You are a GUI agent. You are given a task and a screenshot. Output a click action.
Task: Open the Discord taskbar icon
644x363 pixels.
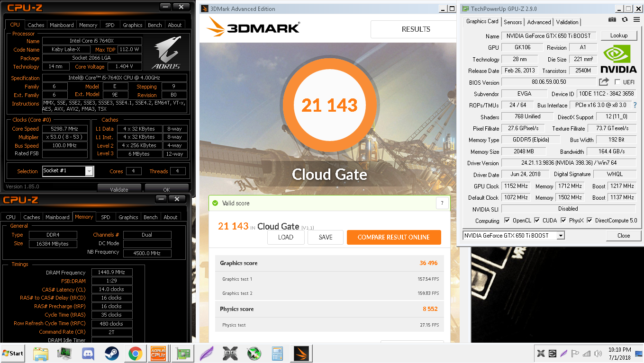click(88, 353)
